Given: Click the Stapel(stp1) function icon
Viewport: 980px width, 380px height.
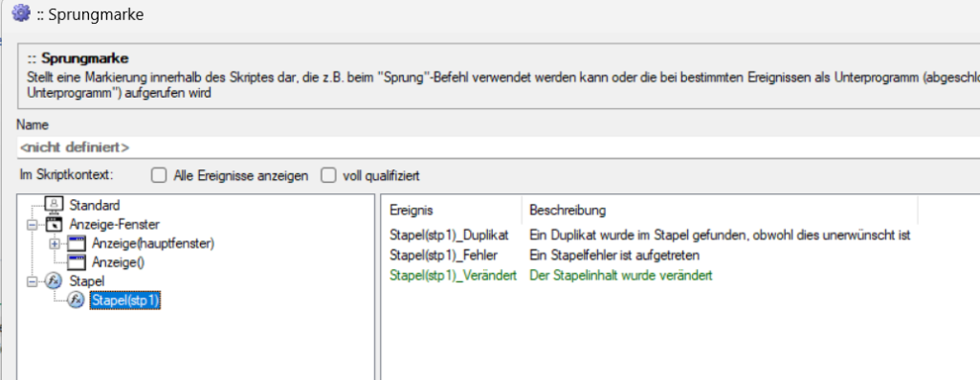Looking at the screenshot, I should coord(77,301).
